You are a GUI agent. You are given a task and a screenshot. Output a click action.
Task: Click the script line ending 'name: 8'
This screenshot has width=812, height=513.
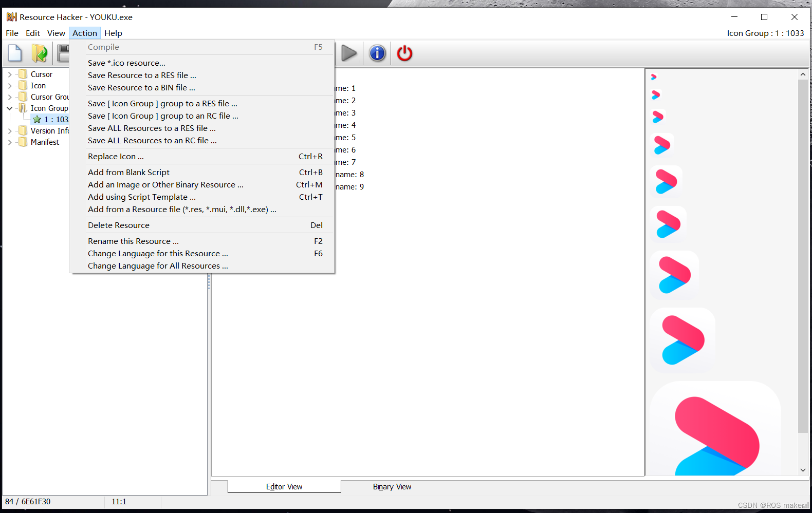349,174
